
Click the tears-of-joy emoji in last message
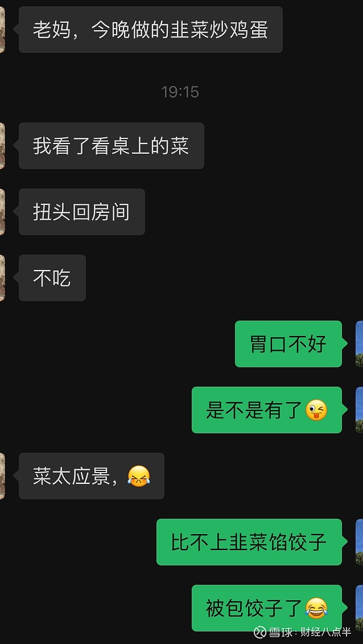(x=317, y=608)
